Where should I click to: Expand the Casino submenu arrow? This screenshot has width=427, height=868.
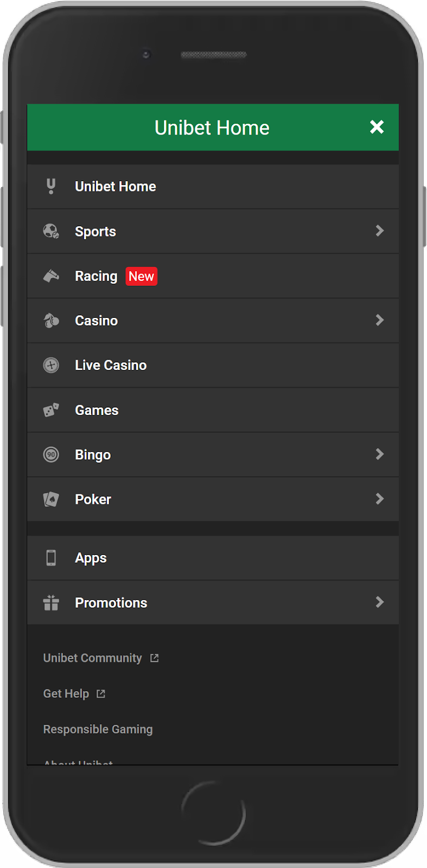tap(380, 320)
